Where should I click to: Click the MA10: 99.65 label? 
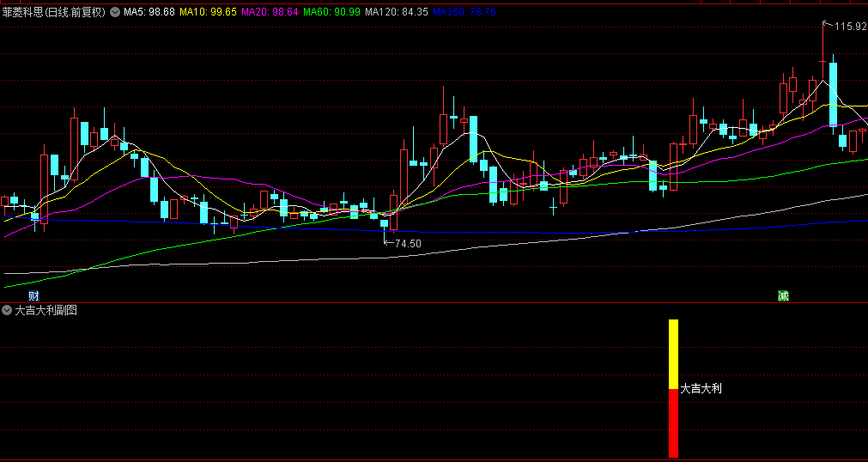(209, 12)
